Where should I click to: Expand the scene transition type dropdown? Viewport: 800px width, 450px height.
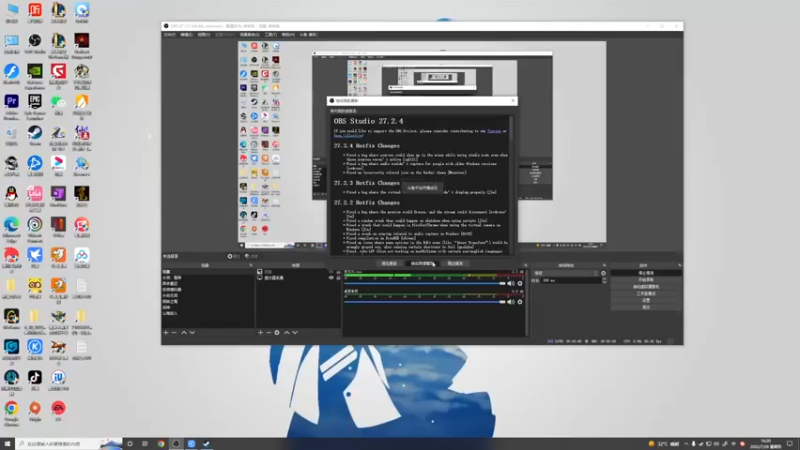(565, 273)
